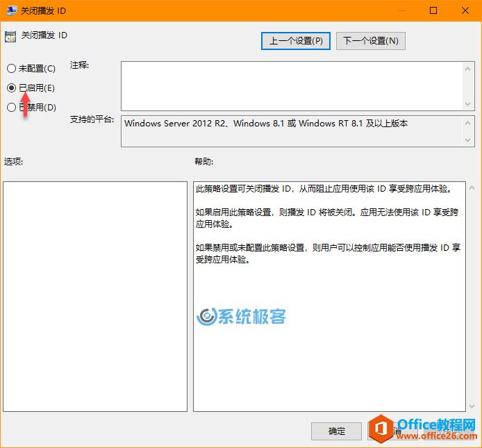The width and height of the screenshot is (482, 448).
Task: Click the title bar window icon
Action: 11,10
